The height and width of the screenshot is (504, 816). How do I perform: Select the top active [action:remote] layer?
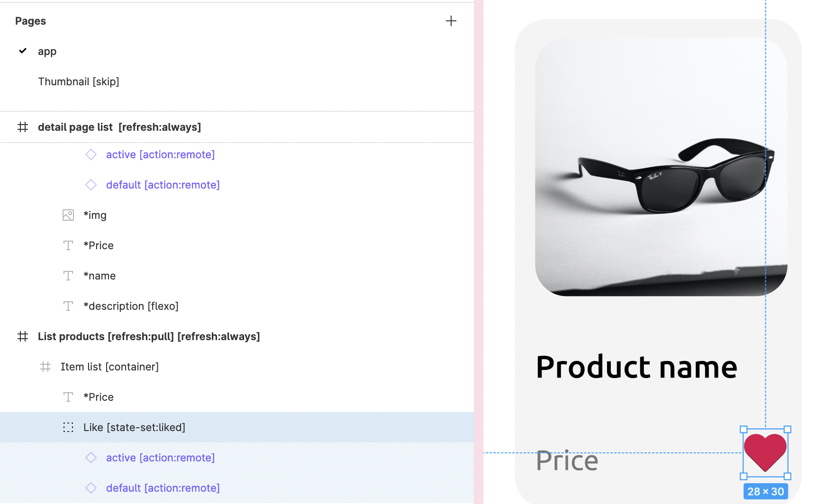tap(160, 154)
